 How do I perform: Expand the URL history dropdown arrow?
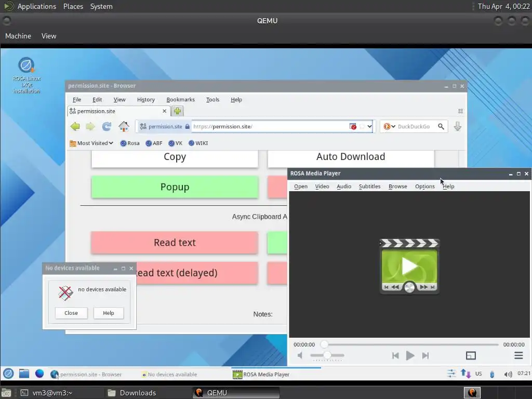(x=369, y=127)
